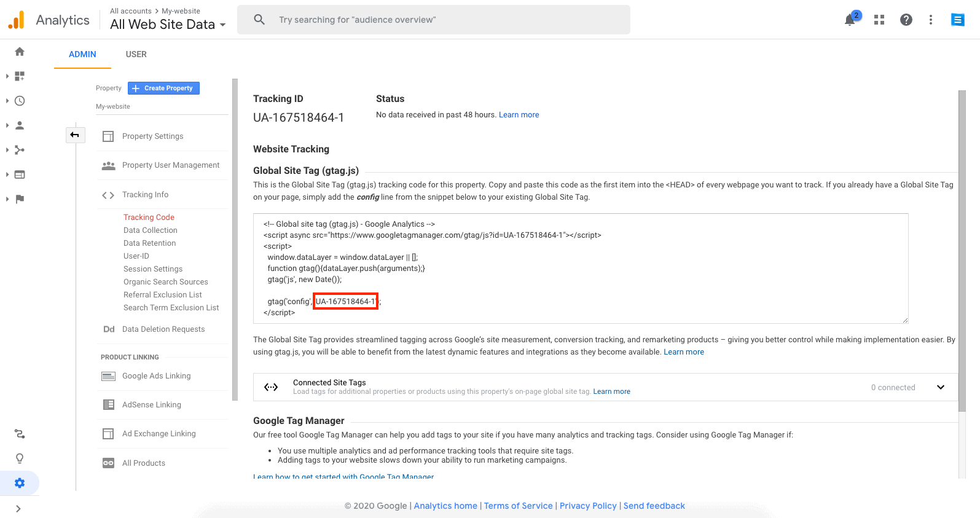Open the Google apps grid icon
Screen dimensions: 980x518
tap(879, 20)
